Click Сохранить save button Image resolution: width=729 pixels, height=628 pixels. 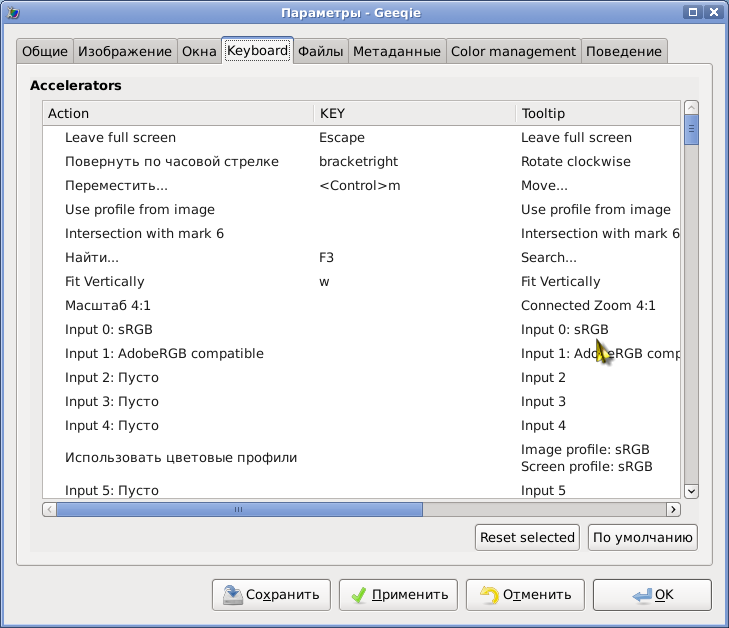tap(271, 595)
